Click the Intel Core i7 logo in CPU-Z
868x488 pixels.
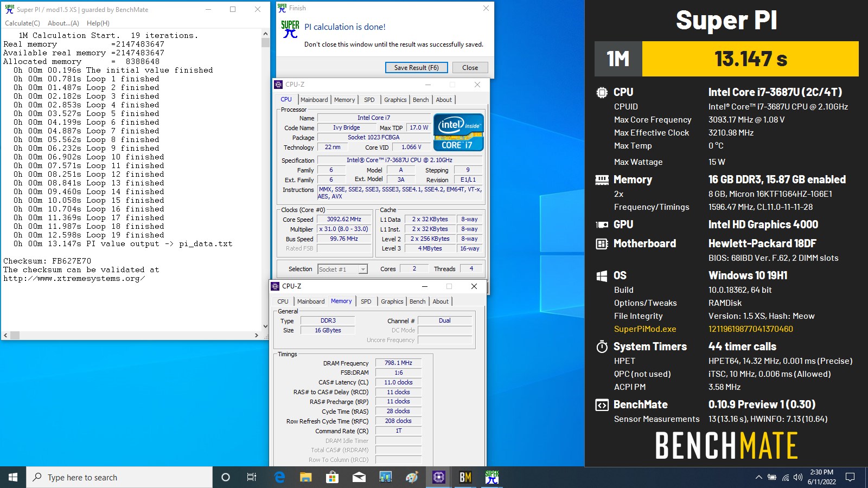click(x=458, y=132)
